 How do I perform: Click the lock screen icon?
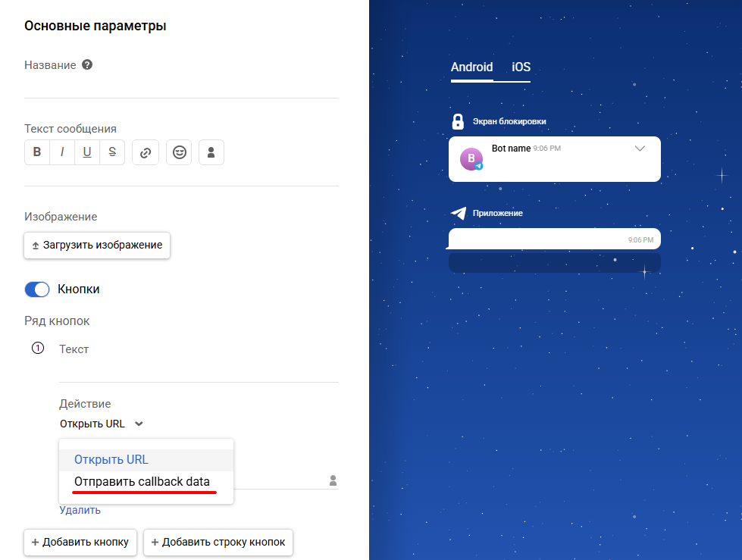pyautogui.click(x=458, y=121)
